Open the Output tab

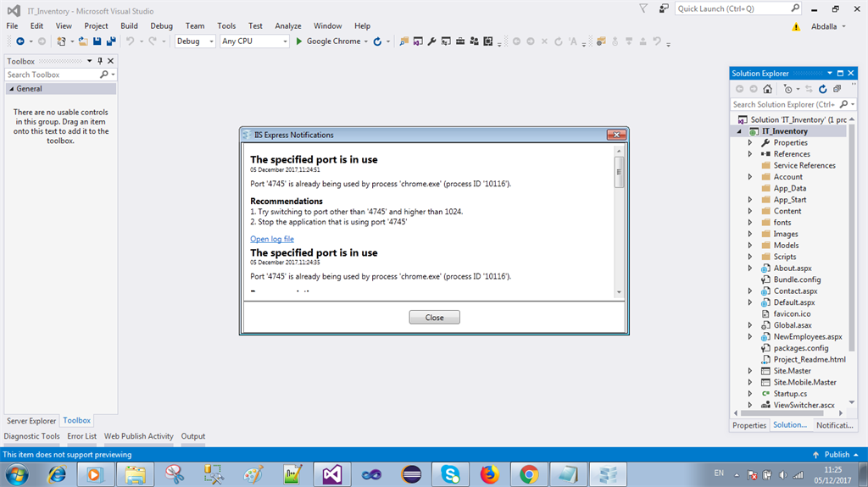(192, 436)
